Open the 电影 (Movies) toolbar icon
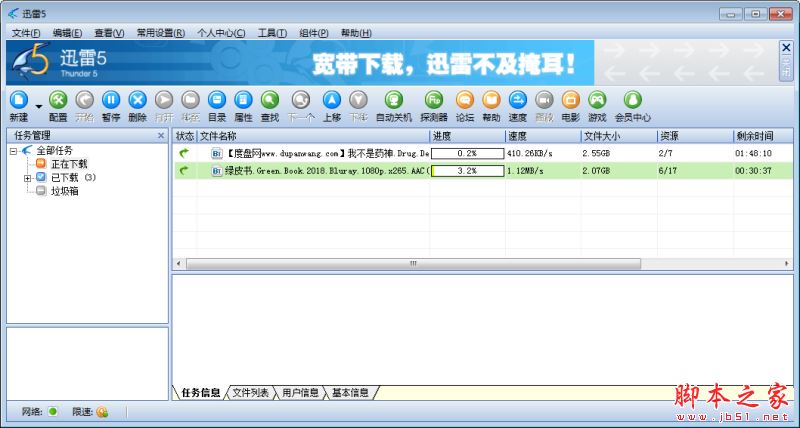 (x=570, y=100)
